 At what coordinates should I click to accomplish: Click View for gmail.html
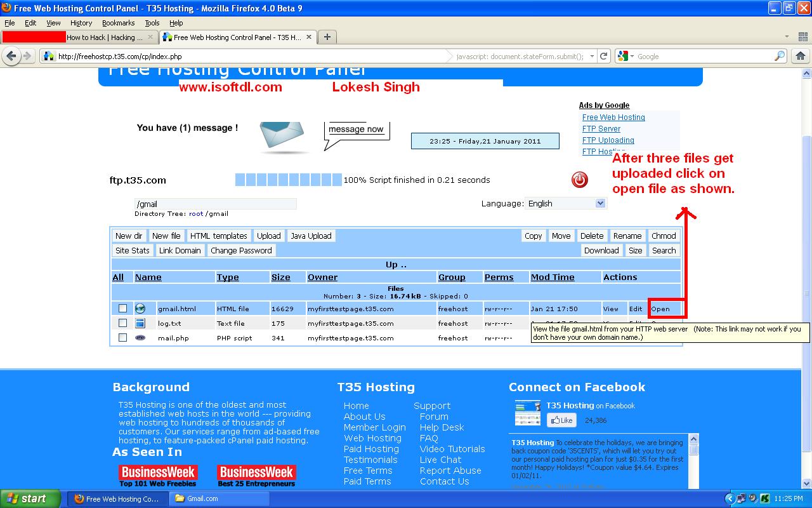(611, 309)
